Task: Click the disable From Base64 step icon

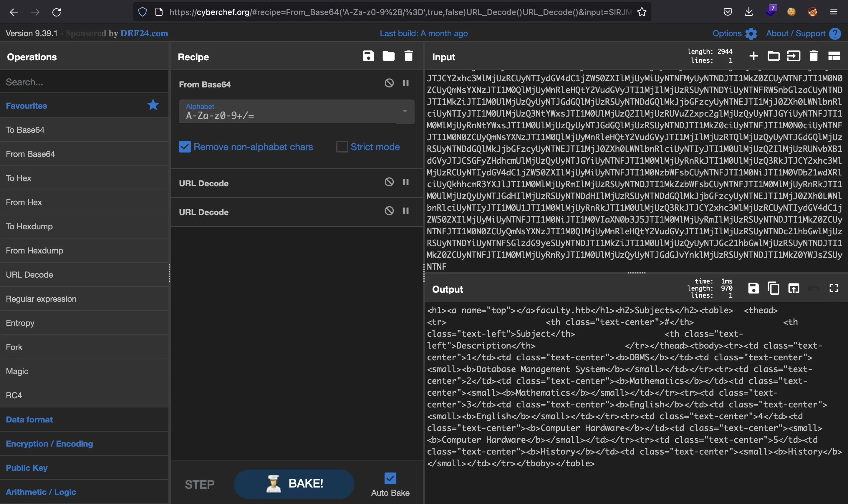Action: pyautogui.click(x=389, y=84)
